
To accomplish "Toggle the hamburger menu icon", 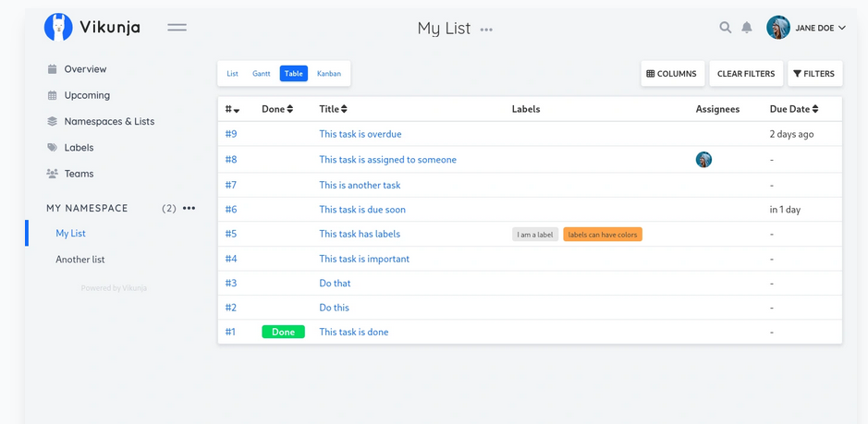I will 177,28.
